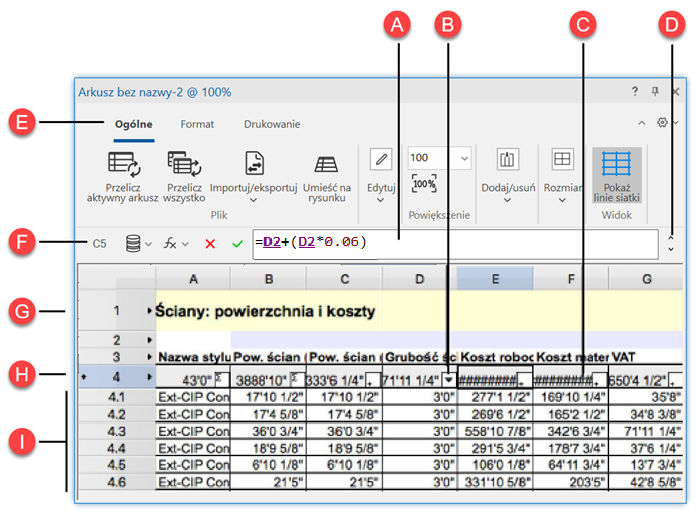Click the Rozmiar button
The image size is (700, 515).
pos(562,160)
